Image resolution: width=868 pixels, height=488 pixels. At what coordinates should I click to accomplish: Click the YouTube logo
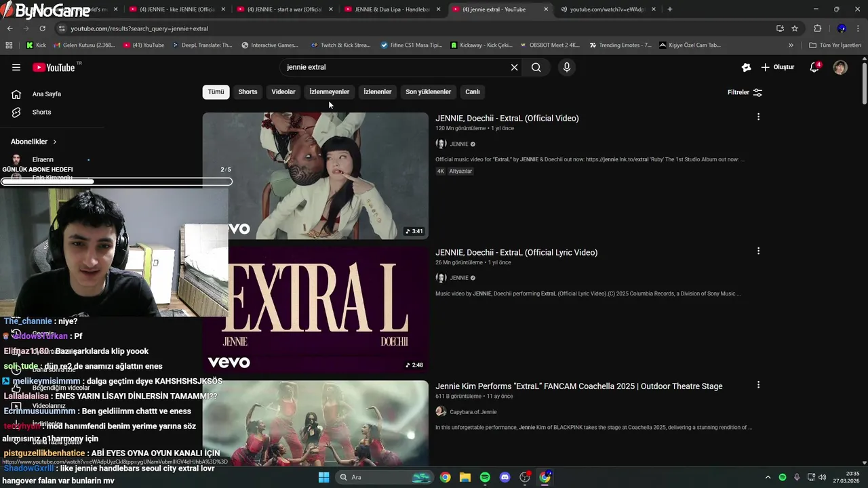click(x=54, y=67)
